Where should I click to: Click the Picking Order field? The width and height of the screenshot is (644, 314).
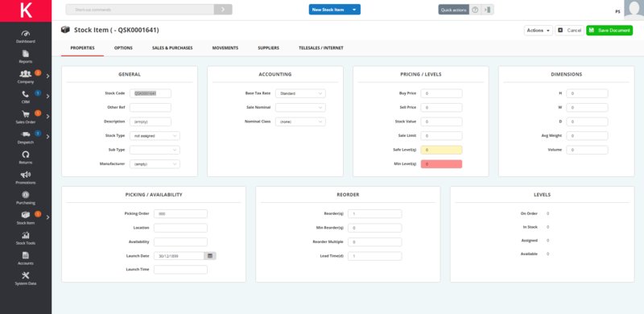click(x=180, y=213)
